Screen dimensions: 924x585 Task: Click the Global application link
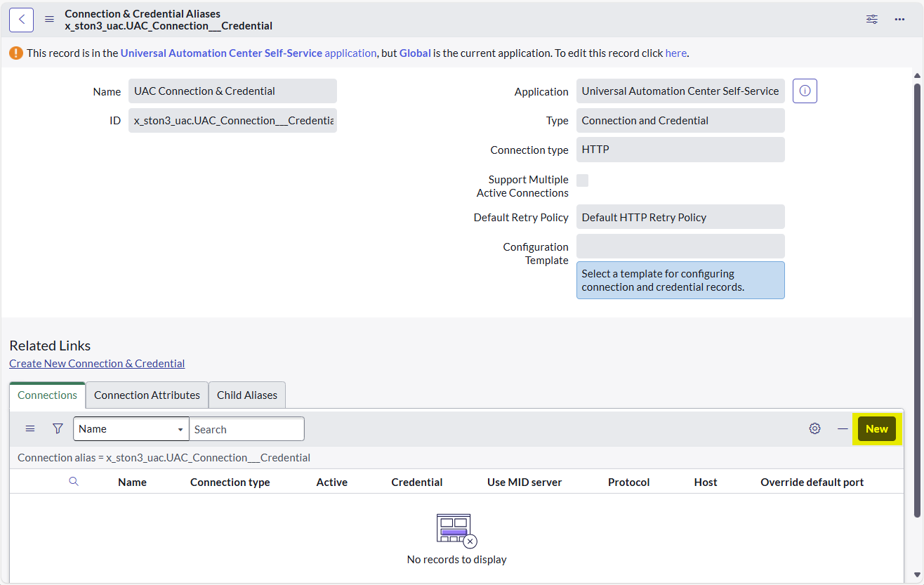point(415,53)
